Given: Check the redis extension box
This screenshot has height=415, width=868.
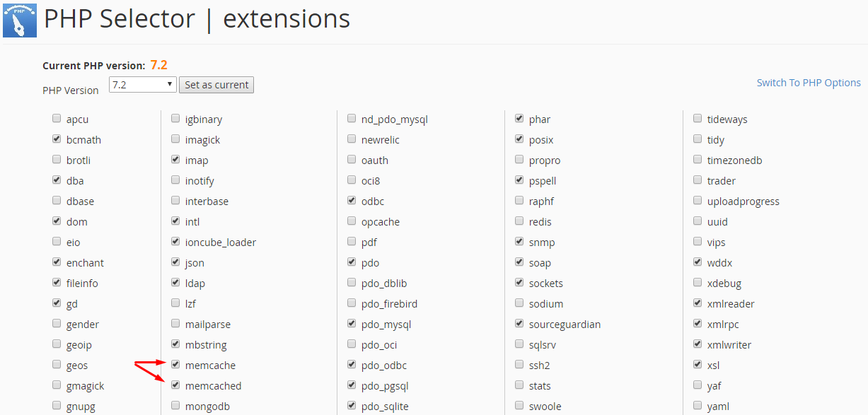Looking at the screenshot, I should click(519, 221).
